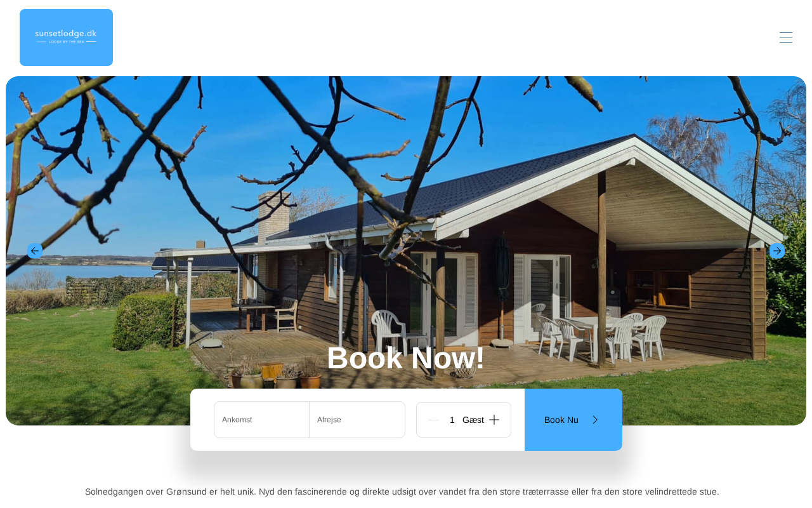Image resolution: width=812 pixels, height=508 pixels.
Task: Select the guest number value 1
Action: tap(452, 420)
